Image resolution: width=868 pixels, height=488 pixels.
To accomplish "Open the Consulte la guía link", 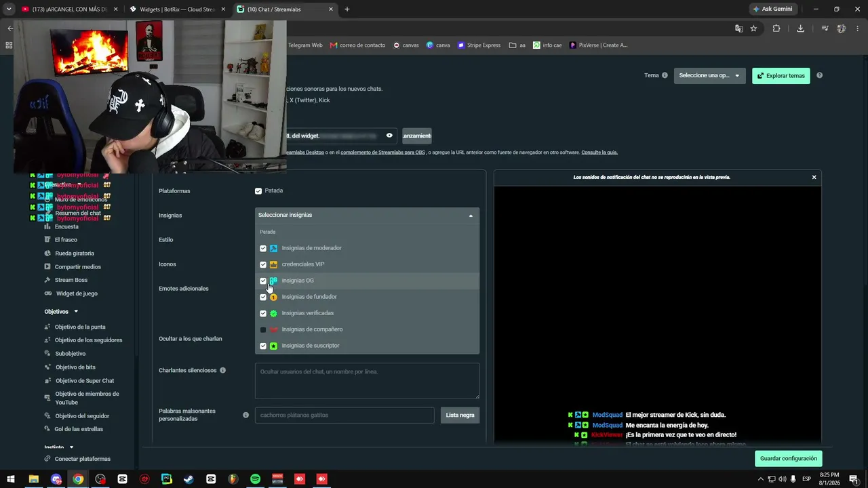I will (x=599, y=152).
